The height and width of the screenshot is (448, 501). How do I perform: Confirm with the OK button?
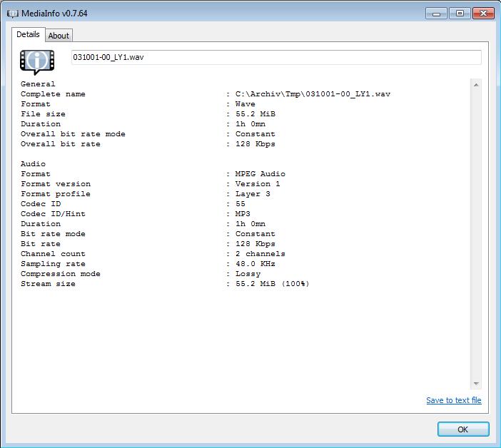tap(463, 429)
